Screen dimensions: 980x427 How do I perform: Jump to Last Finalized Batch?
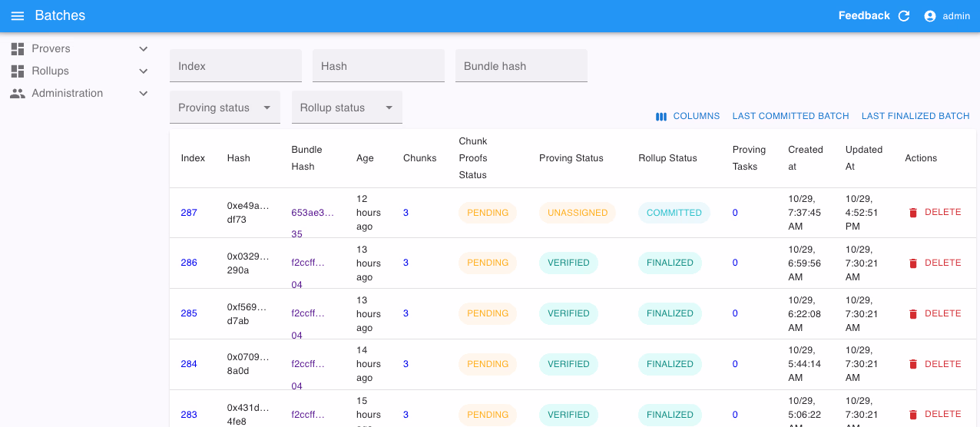pos(915,116)
